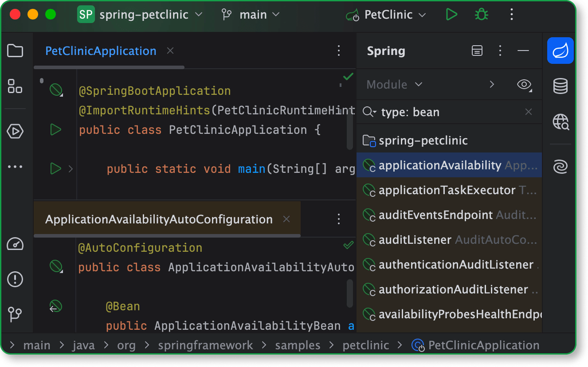Click 'petclinic' breadcrumb

click(366, 345)
